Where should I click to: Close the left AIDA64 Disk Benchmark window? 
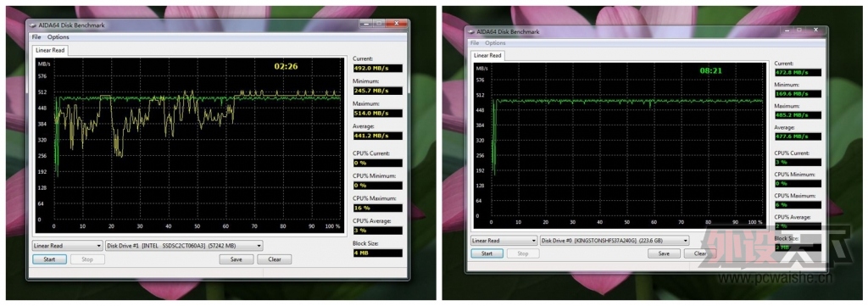point(397,23)
